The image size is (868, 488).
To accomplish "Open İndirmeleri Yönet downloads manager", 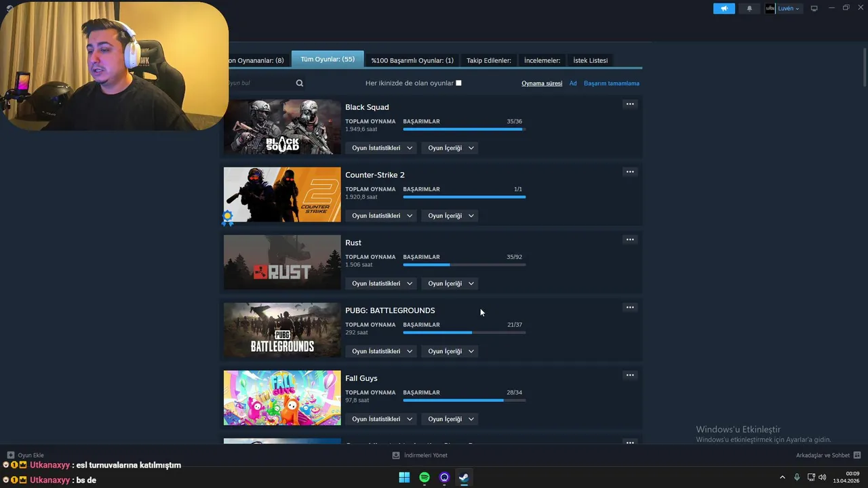I will click(420, 455).
